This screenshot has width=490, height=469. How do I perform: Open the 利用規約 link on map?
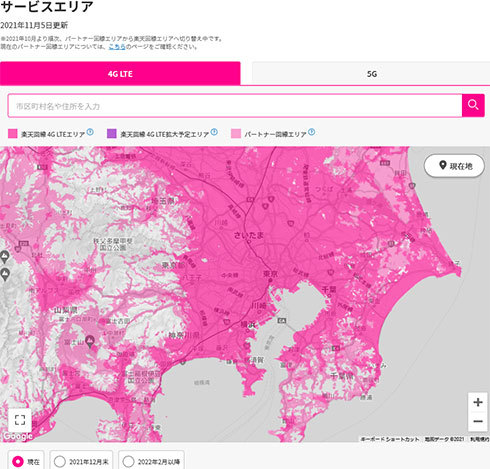coord(480,439)
